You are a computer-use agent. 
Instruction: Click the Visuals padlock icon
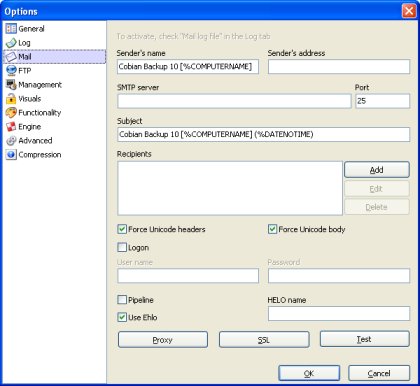coord(11,99)
